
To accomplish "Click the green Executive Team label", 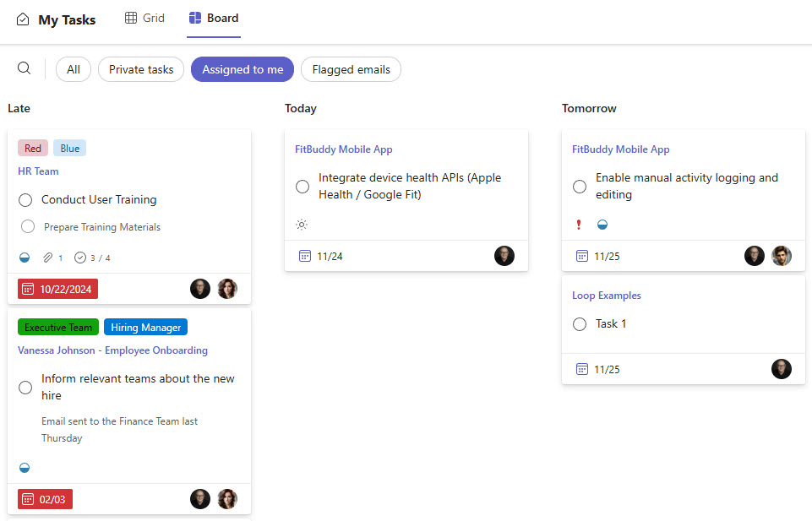I will point(58,328).
